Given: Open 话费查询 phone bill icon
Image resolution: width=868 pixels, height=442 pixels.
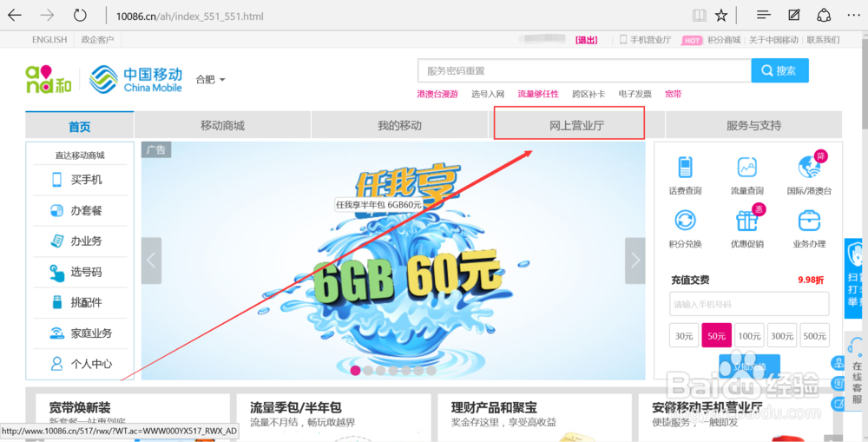Looking at the screenshot, I should pyautogui.click(x=686, y=167).
